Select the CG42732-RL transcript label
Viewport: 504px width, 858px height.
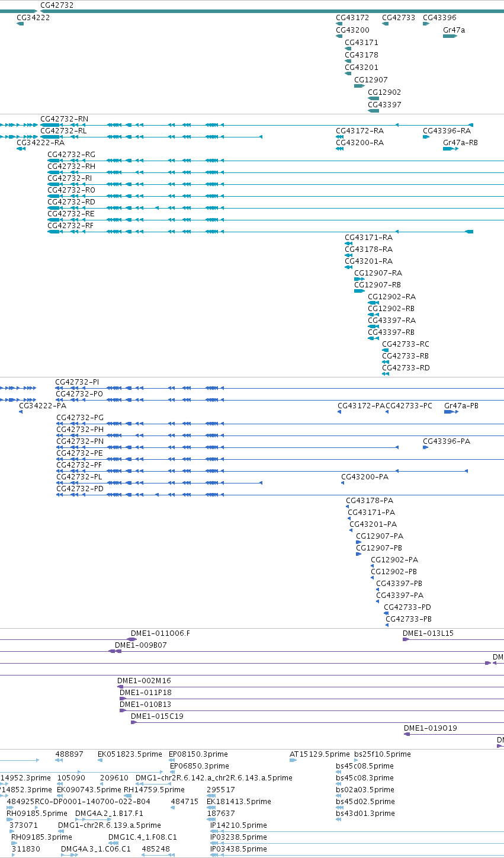click(63, 131)
